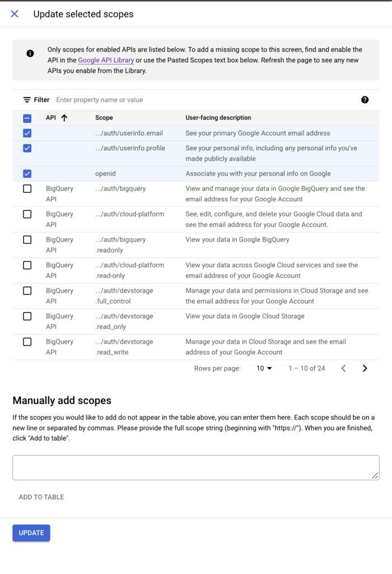Go to previous page of scopes
This screenshot has width=392, height=574.
tap(343, 368)
